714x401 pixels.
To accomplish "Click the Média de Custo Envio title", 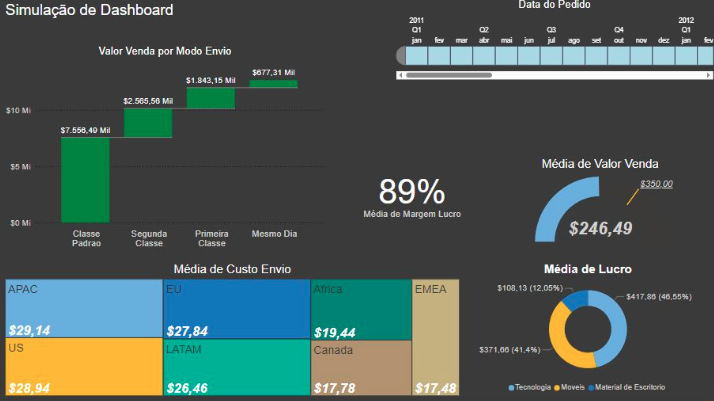I will click(x=232, y=269).
